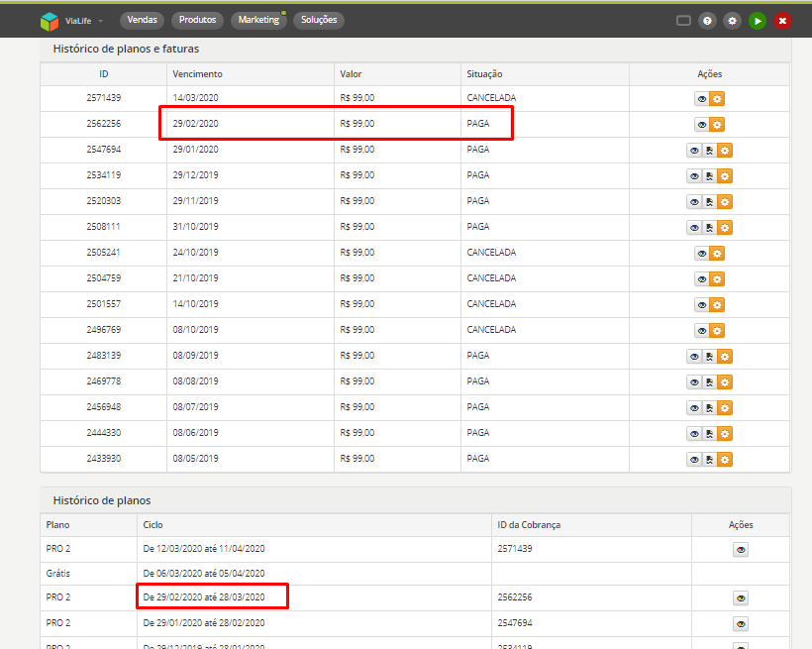Click invoice ID 2496769
The height and width of the screenshot is (649, 812).
point(104,330)
